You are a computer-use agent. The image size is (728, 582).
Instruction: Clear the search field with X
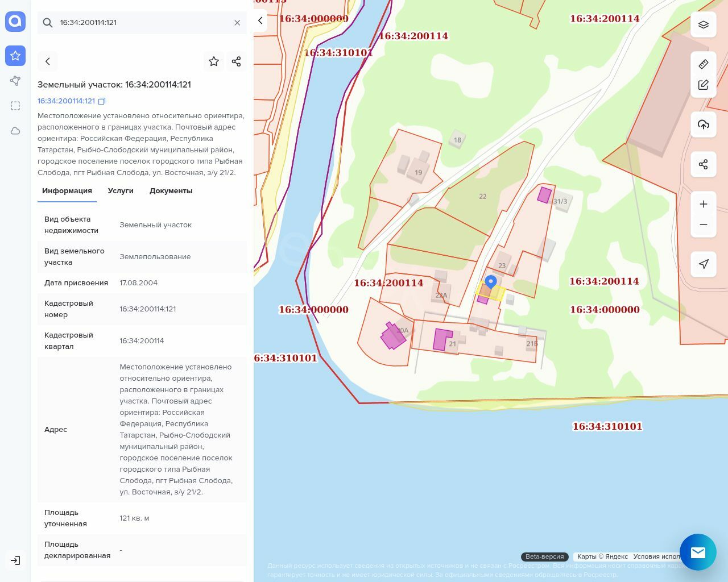click(x=237, y=23)
